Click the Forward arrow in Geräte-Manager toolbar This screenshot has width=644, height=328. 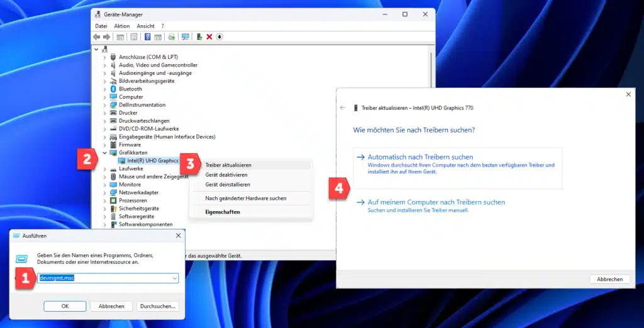[x=106, y=37]
